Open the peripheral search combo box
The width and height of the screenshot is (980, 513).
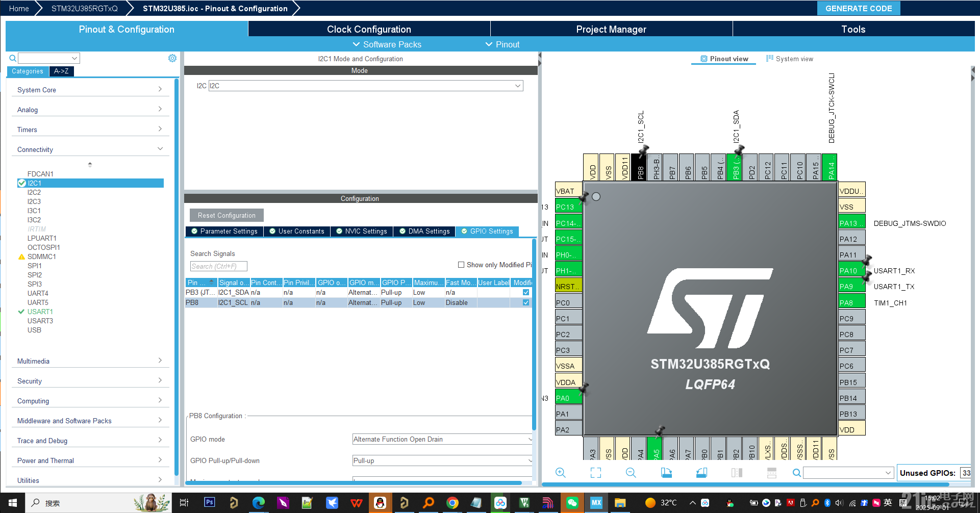pyautogui.click(x=49, y=58)
